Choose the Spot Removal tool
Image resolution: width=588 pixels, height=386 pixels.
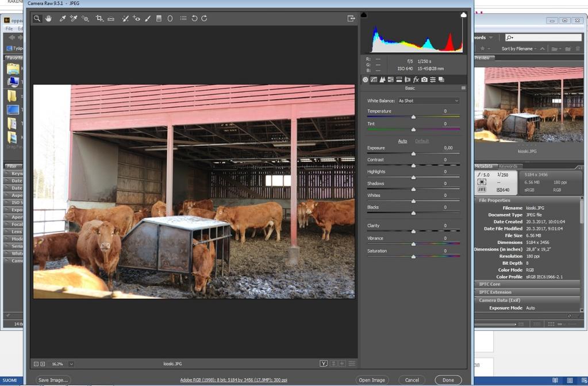[x=125, y=18]
